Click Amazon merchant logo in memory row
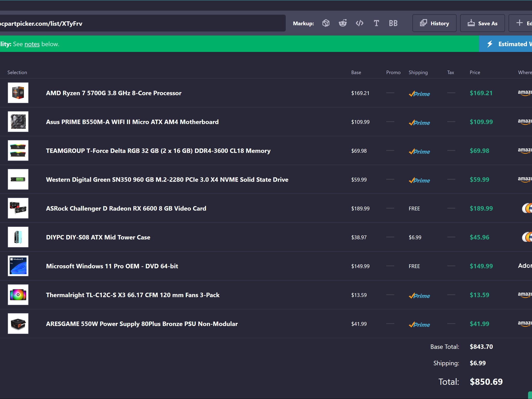532x399 pixels. pyautogui.click(x=525, y=150)
